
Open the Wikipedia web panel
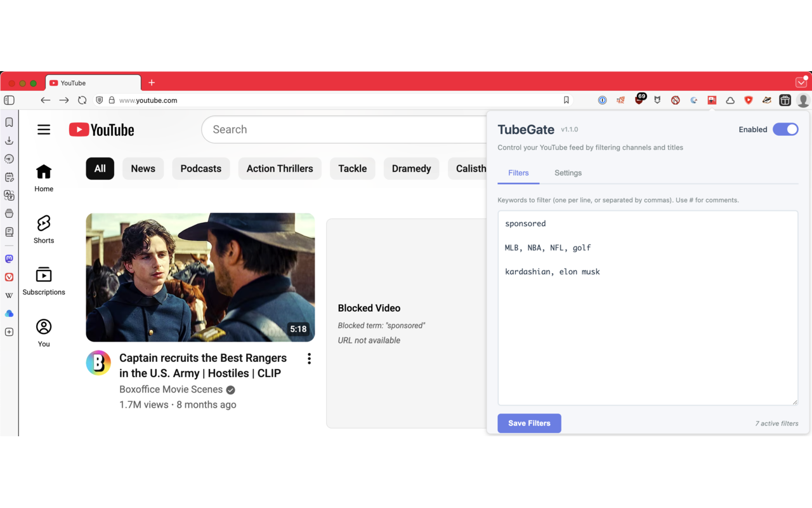(x=9, y=295)
